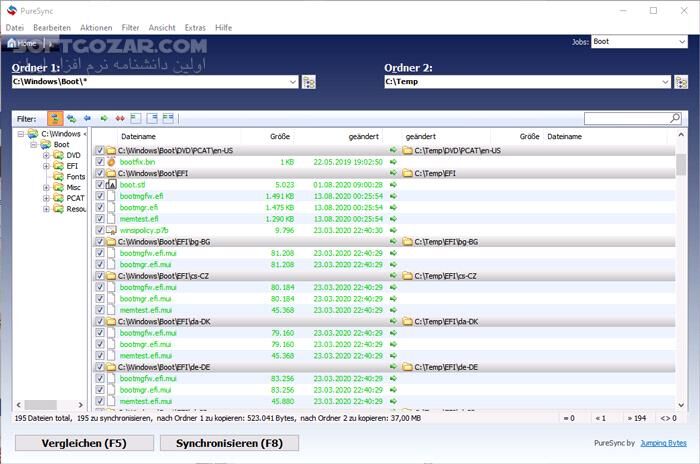
Task: Click the copy arrow for boot.stl row
Action: pyautogui.click(x=393, y=184)
